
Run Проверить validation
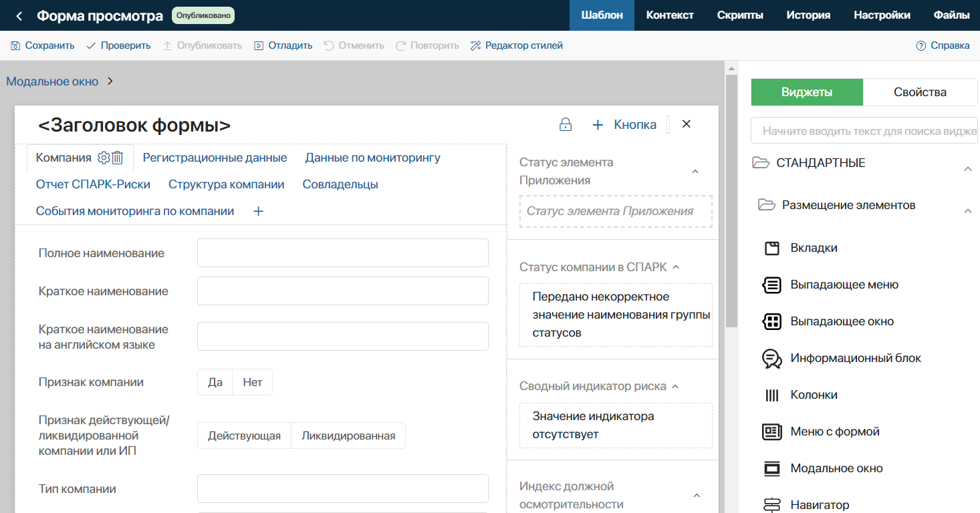(x=118, y=45)
